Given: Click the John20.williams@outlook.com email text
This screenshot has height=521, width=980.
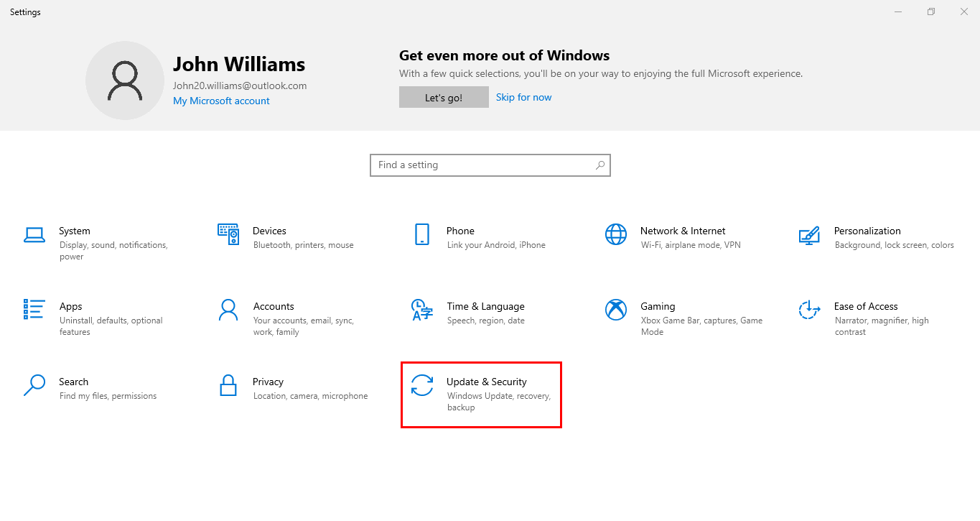Looking at the screenshot, I should (x=240, y=86).
